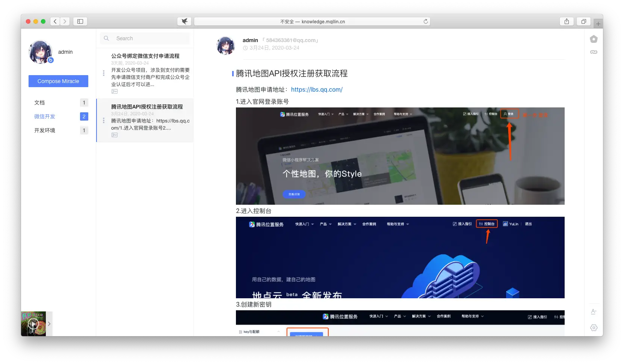The height and width of the screenshot is (364, 624).
Task: Click the bird logo next to the address bar
Action: [x=184, y=21]
